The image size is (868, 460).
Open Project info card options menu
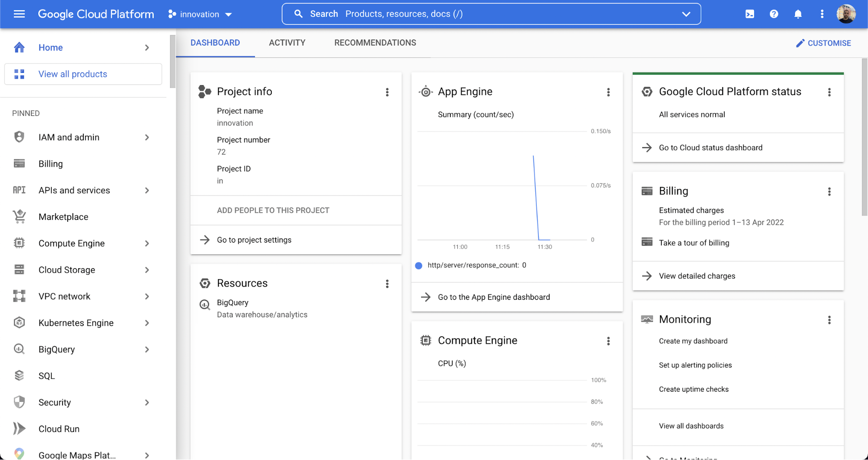pos(387,92)
